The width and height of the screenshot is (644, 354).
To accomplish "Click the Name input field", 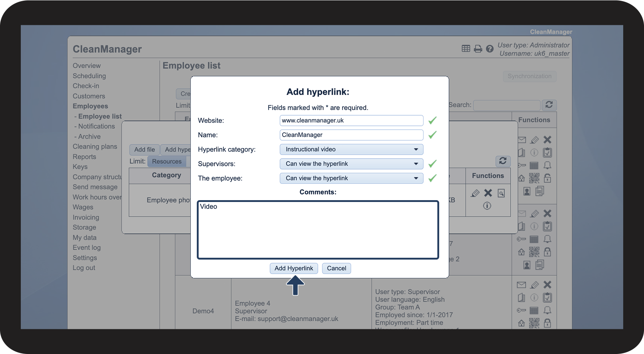I will point(351,135).
